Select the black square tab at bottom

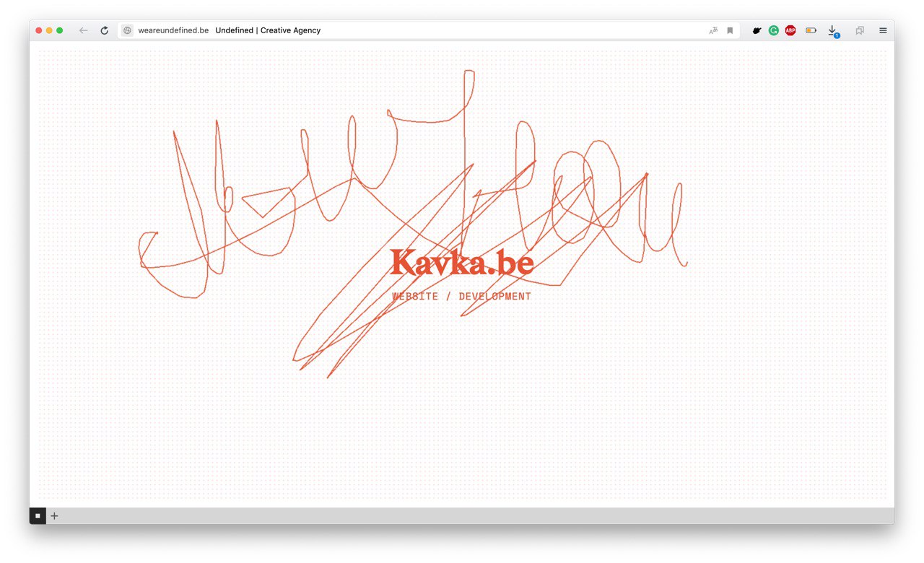(38, 515)
